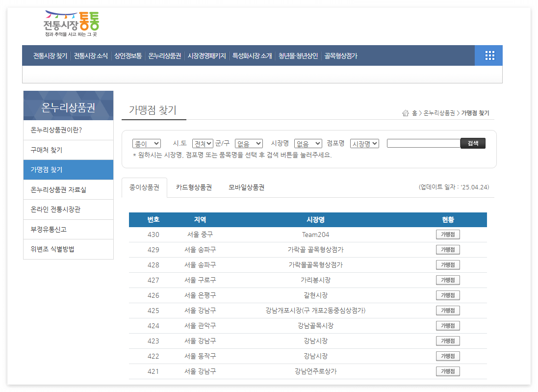Viewport: 538px width, 392px height.
Task: Click the search text input field
Action: point(423,143)
